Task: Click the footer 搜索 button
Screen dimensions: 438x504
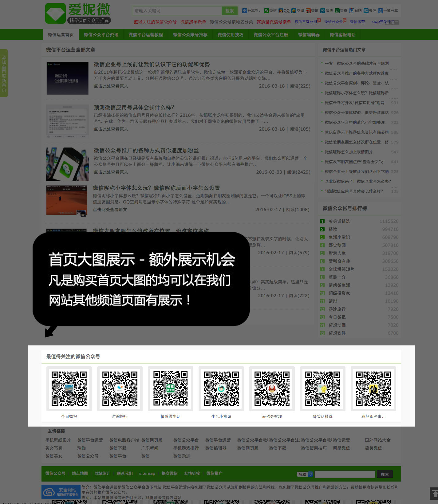Action: pos(385,474)
